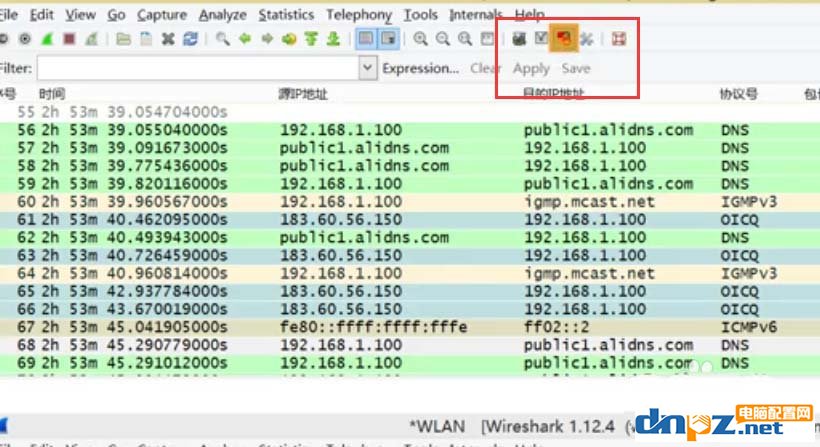Image resolution: width=820 pixels, height=447 pixels.
Task: Open the coloring rules editor
Action: (x=564, y=38)
